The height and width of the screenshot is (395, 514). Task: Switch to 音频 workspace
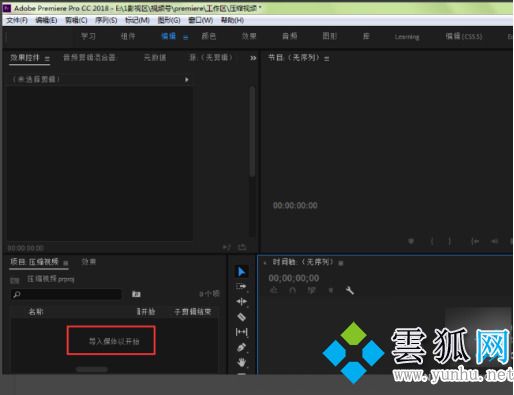point(289,36)
